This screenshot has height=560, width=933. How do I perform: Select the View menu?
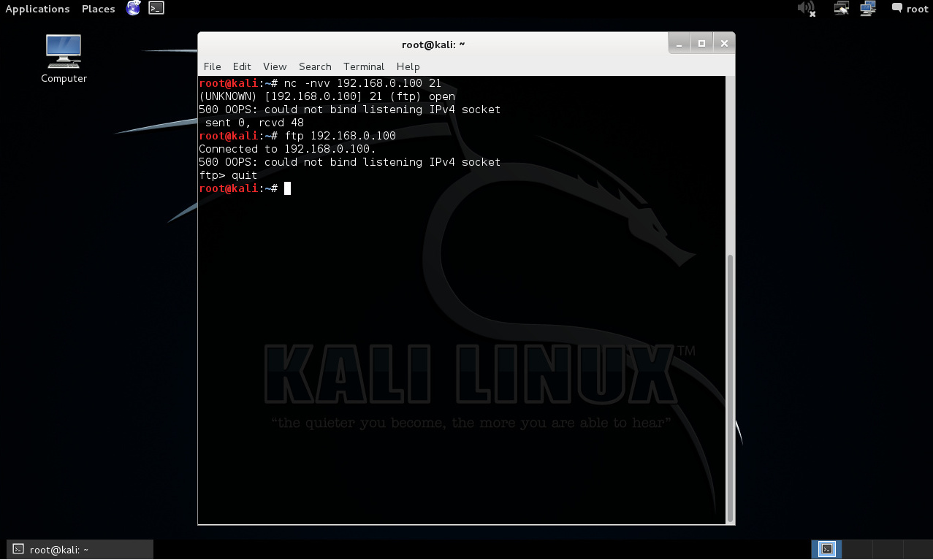click(275, 66)
